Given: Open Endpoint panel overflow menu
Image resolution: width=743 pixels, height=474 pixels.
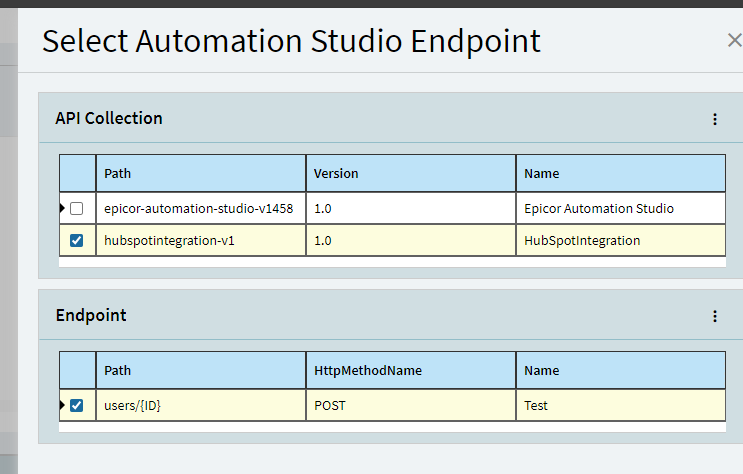Looking at the screenshot, I should pos(715,316).
